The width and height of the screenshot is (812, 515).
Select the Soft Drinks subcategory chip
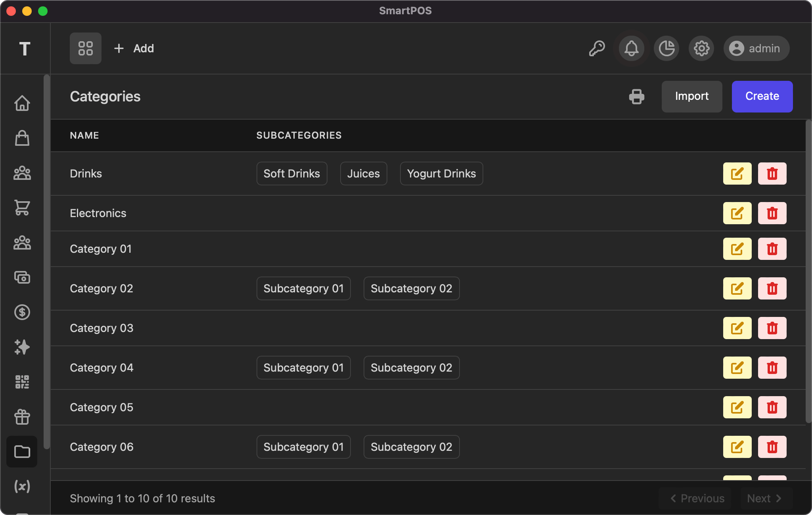point(291,173)
